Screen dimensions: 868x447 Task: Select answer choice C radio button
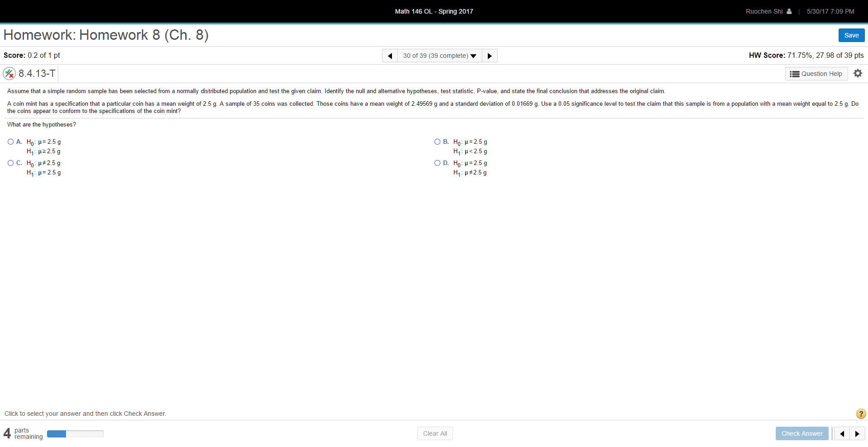point(10,163)
